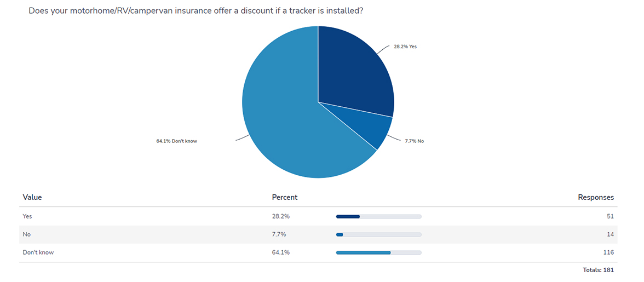Click the 64.1% value in the table
Screen dimensions: 644x282
281,252
